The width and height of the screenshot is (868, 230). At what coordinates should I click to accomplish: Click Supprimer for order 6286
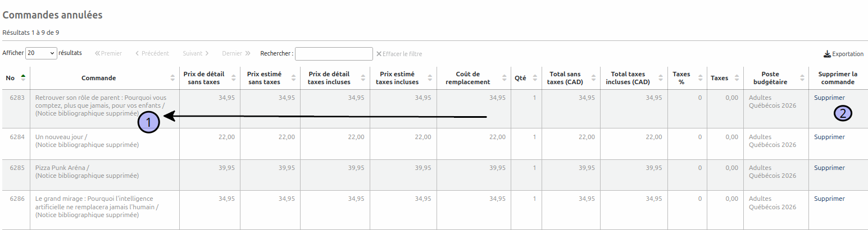point(829,199)
